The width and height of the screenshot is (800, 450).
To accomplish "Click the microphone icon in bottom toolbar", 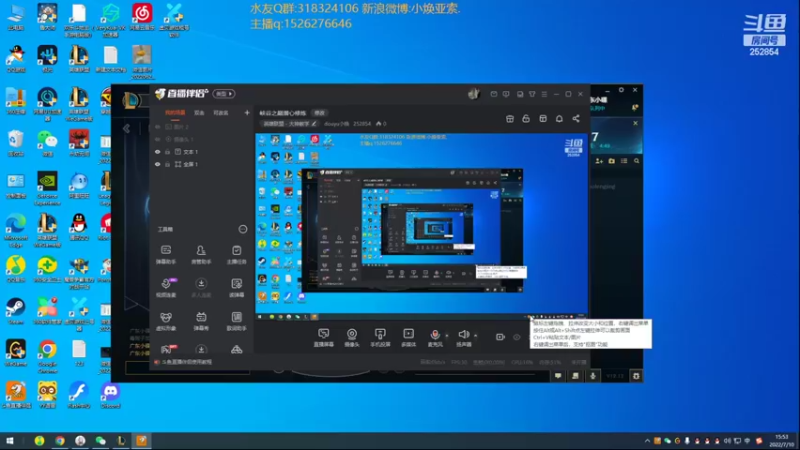I will click(x=435, y=336).
